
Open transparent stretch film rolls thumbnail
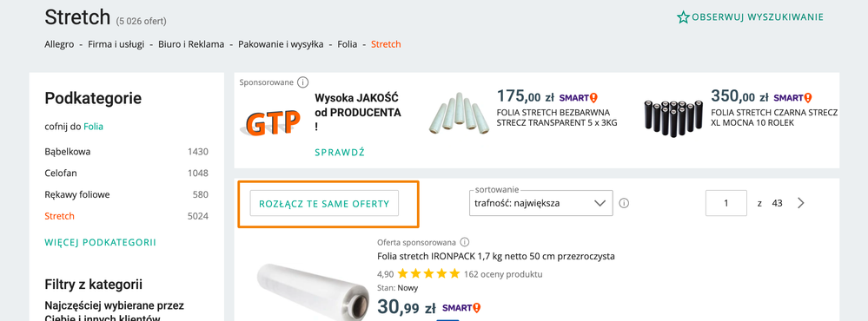[461, 116]
